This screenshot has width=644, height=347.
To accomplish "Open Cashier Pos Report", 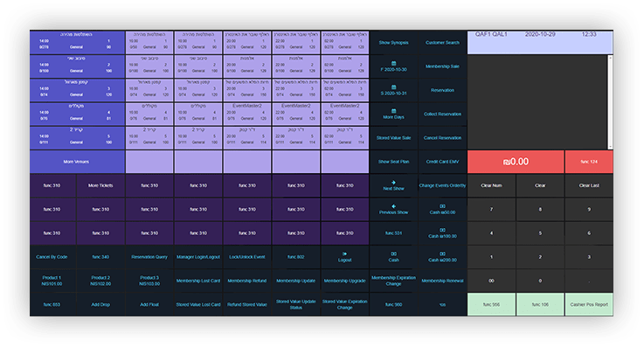I will pos(589,304).
